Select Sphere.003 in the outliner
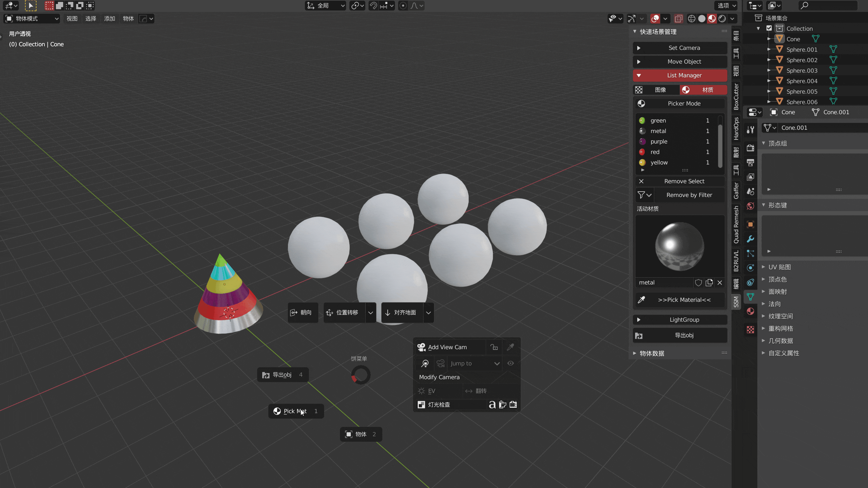The image size is (868, 488). pyautogui.click(x=801, y=70)
